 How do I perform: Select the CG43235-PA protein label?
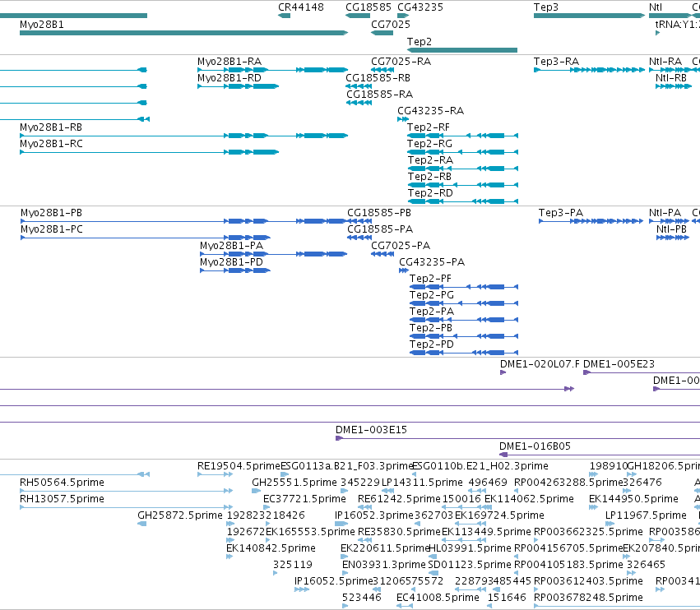[x=432, y=262]
